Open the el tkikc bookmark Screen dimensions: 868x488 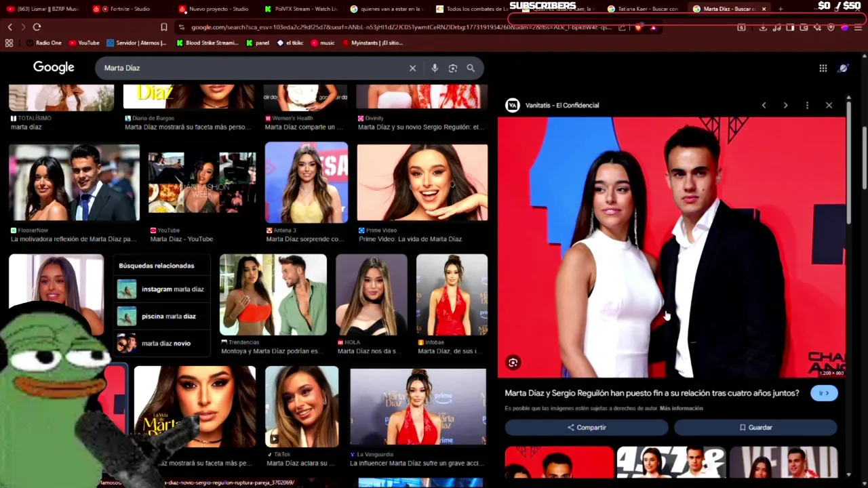290,43
